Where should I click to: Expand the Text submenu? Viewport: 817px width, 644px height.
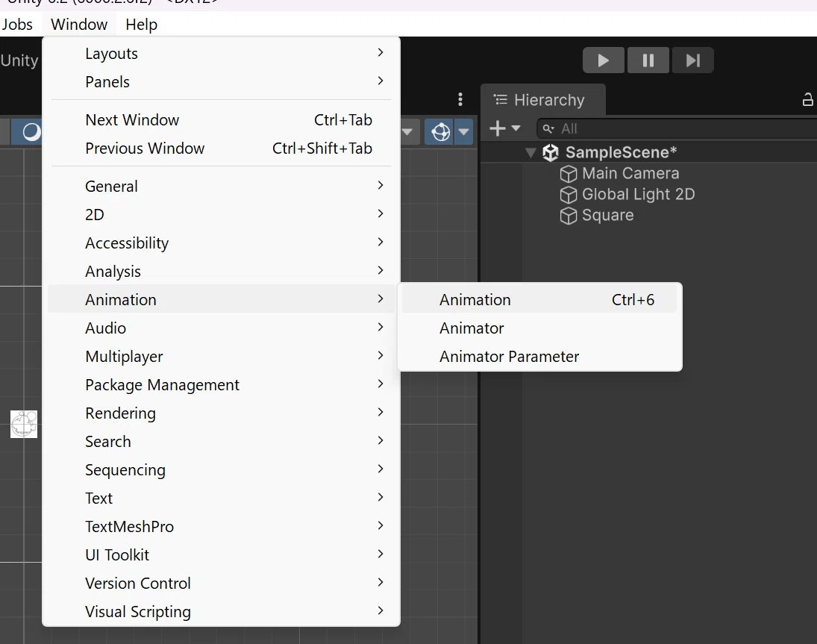click(221, 498)
